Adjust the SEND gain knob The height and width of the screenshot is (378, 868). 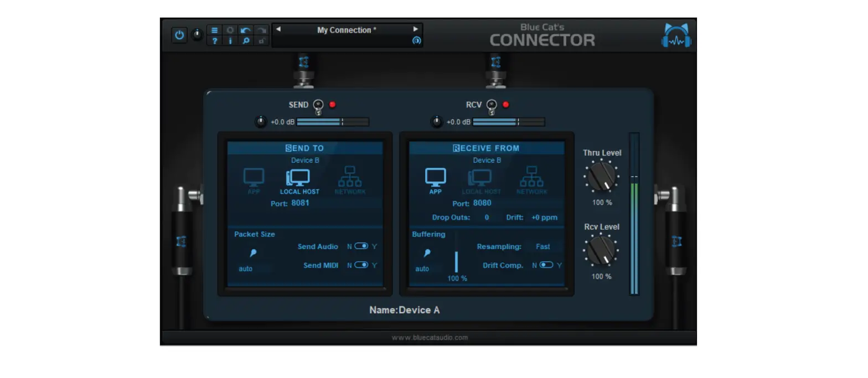[x=261, y=122]
